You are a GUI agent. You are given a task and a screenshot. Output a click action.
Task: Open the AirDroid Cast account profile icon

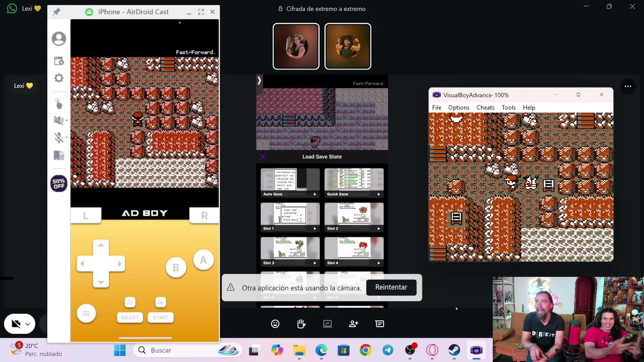coord(59,39)
